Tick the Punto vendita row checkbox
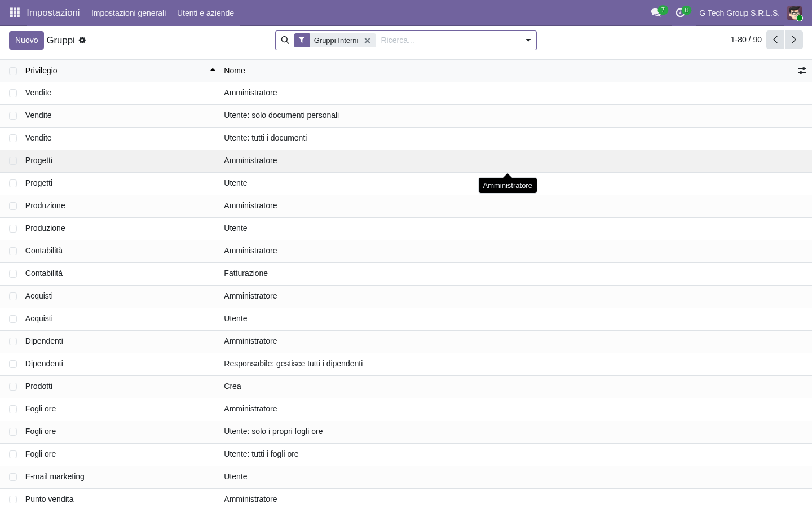The height and width of the screenshot is (508, 812). [13, 500]
